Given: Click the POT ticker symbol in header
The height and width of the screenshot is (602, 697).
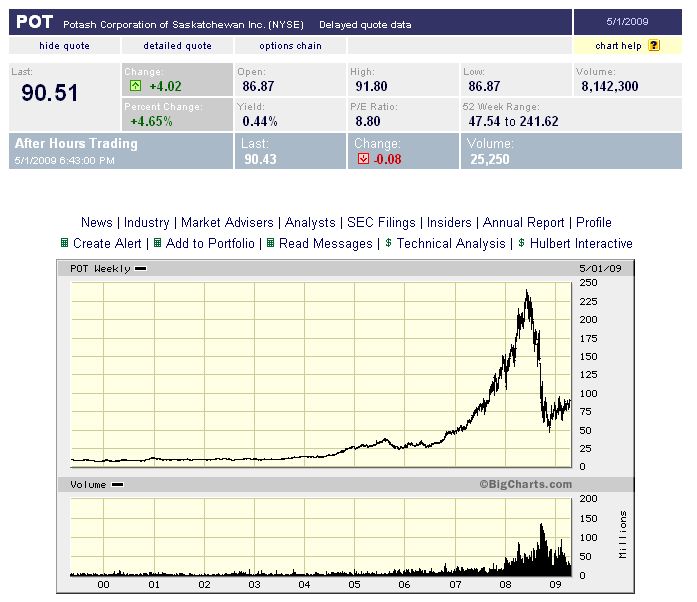Looking at the screenshot, I should pos(35,22).
